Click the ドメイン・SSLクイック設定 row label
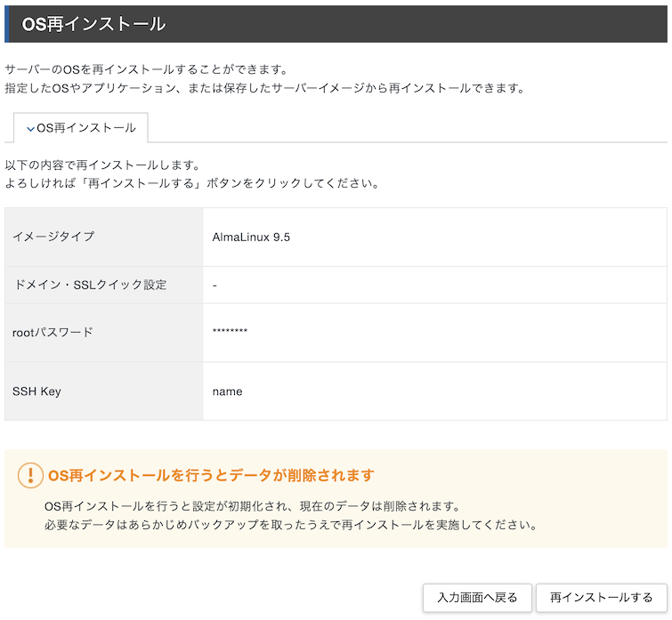Screen dimensions: 672x620 90,285
